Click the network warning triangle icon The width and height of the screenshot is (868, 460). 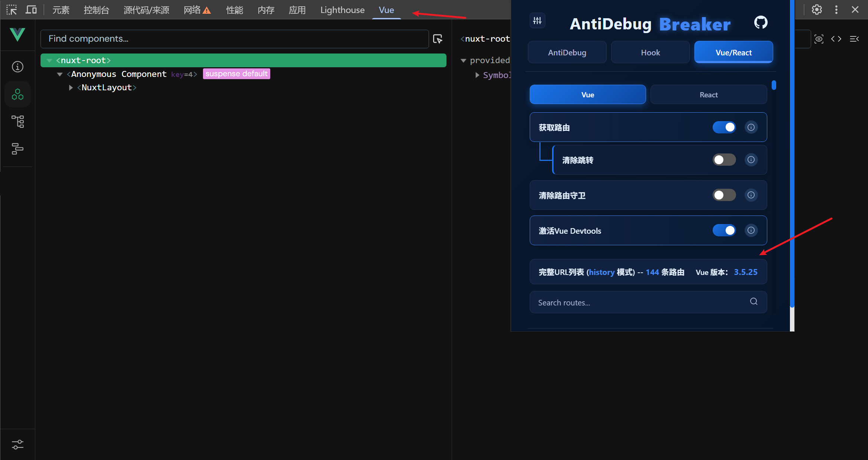point(207,10)
